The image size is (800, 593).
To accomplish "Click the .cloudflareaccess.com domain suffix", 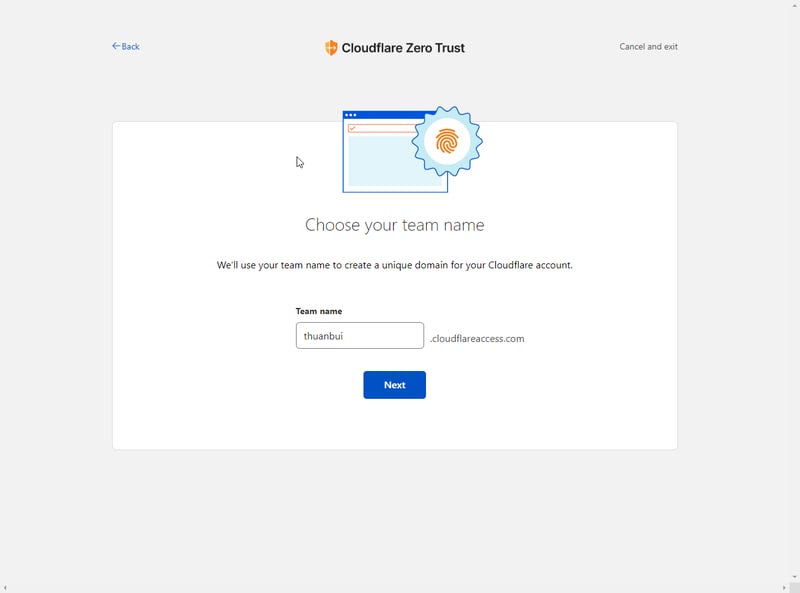I will point(477,339).
